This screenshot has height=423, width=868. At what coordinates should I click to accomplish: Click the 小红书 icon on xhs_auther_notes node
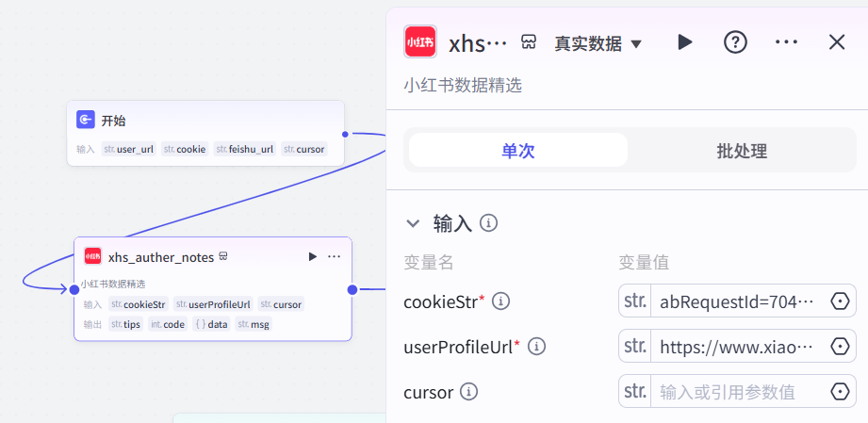pos(92,256)
